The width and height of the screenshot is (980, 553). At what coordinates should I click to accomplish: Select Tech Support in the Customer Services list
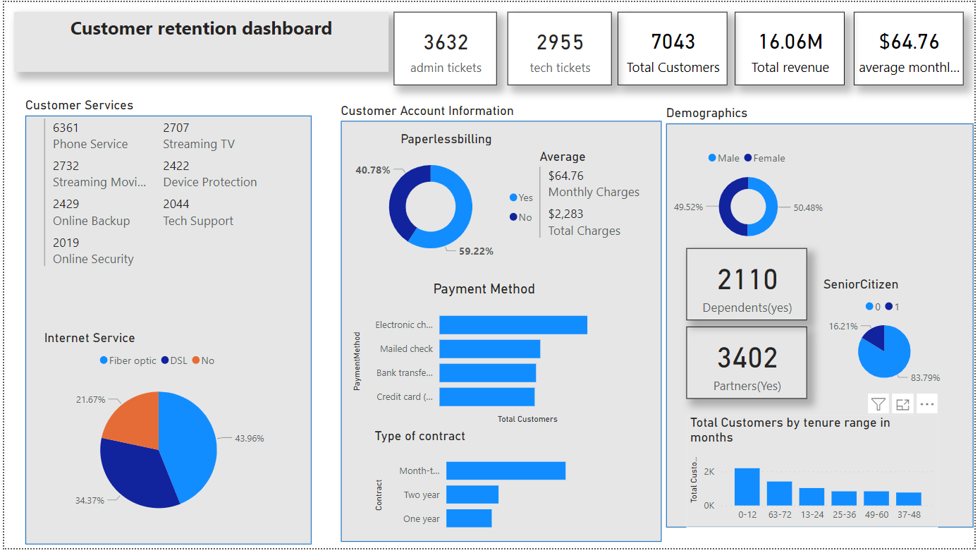tap(198, 212)
